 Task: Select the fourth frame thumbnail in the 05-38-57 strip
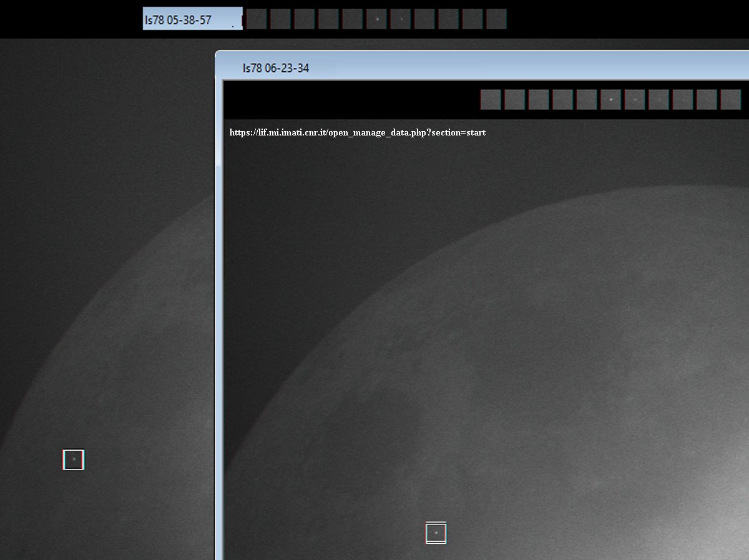click(x=328, y=19)
